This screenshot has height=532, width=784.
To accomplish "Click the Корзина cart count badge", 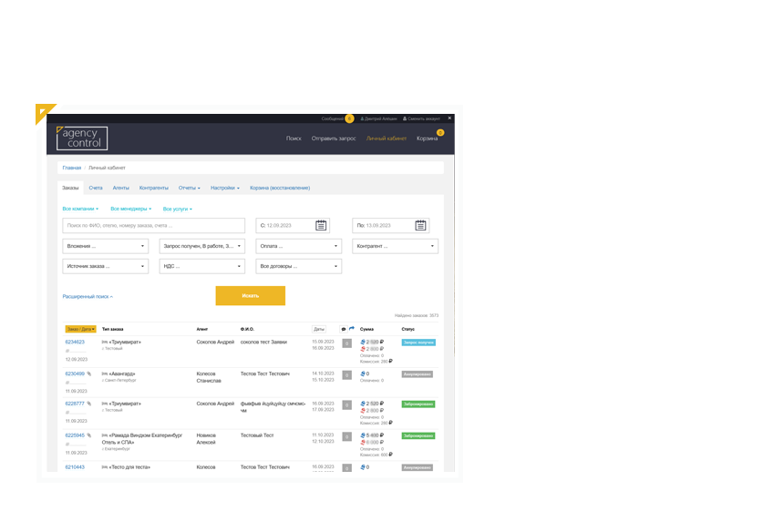I will [x=440, y=132].
